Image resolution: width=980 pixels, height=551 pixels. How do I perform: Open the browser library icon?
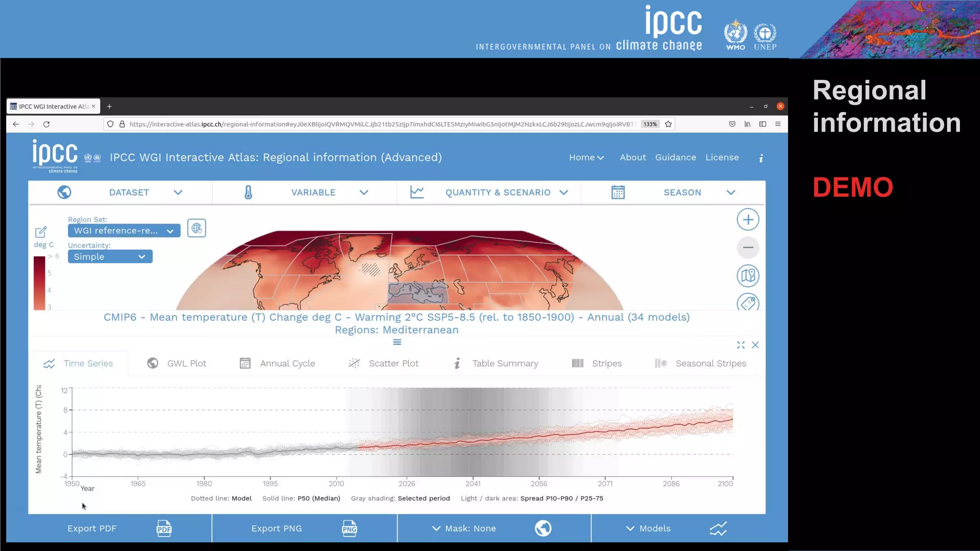[x=747, y=124]
